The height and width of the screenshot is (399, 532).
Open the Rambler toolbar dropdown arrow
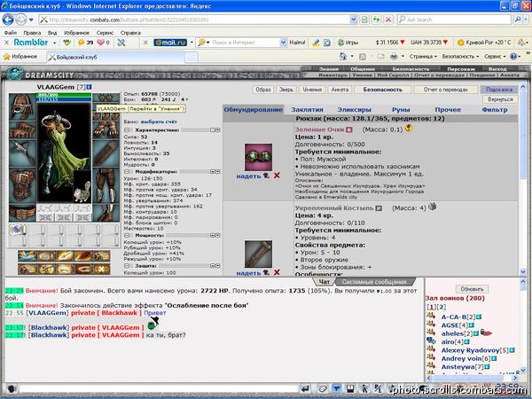(54, 43)
